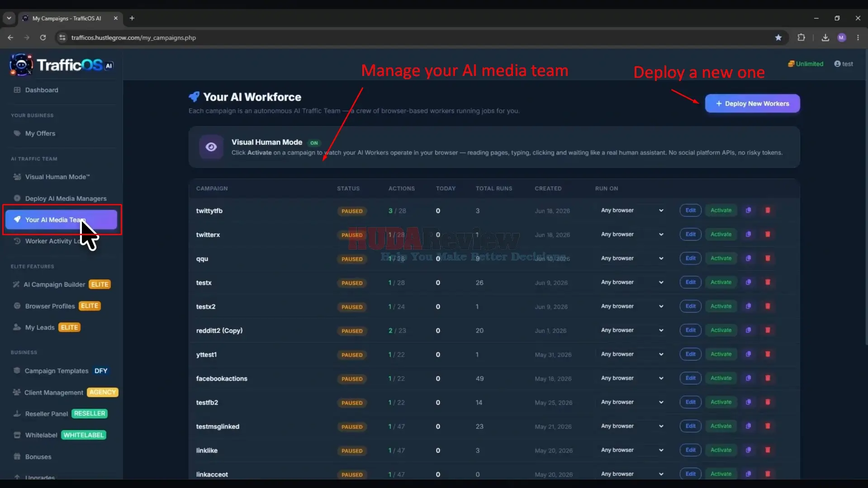This screenshot has height=488, width=868.
Task: Delete the yttest1 campaign
Action: [768, 354]
